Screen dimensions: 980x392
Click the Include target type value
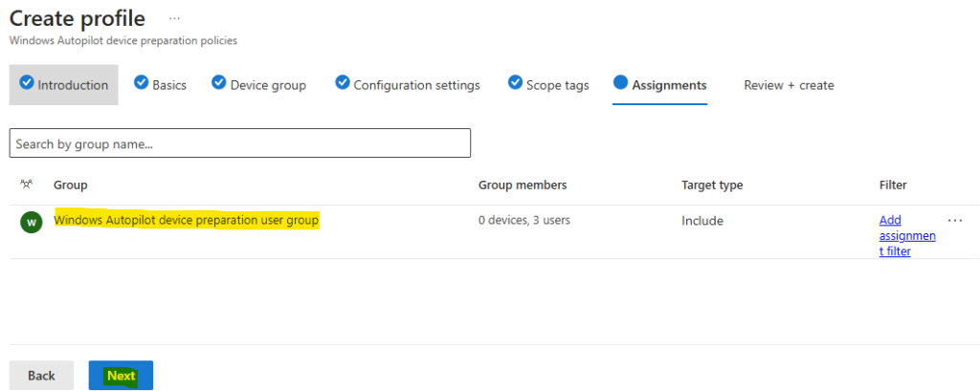click(702, 221)
